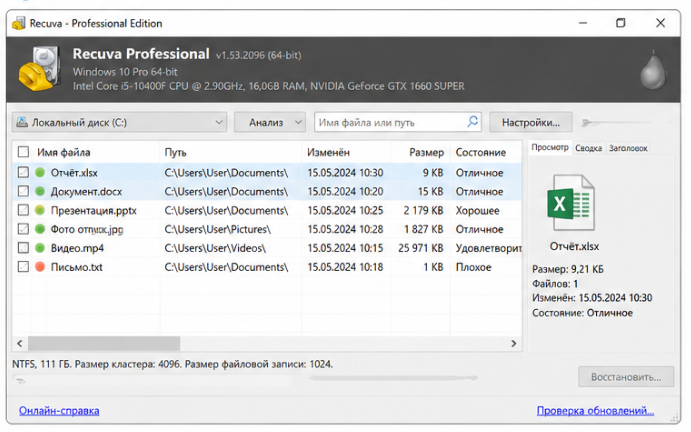The width and height of the screenshot is (691, 432).
Task: Tick the checkbox for Видео.mp4
Action: coord(23,248)
